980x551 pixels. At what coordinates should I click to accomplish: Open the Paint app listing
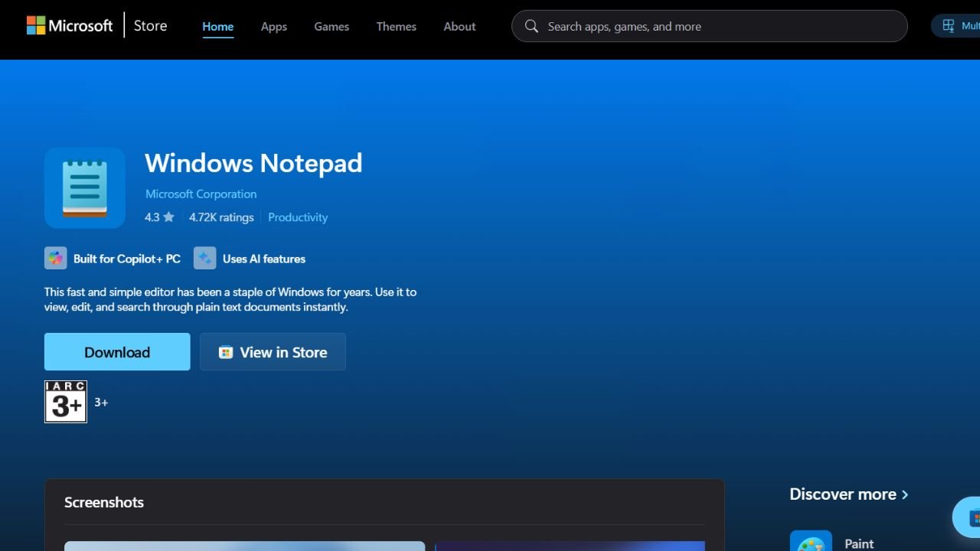859,543
